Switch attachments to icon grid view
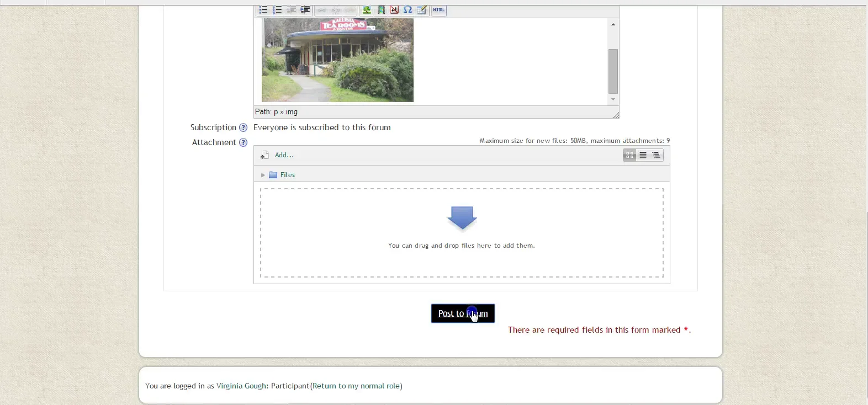The width and height of the screenshot is (868, 405). (629, 156)
